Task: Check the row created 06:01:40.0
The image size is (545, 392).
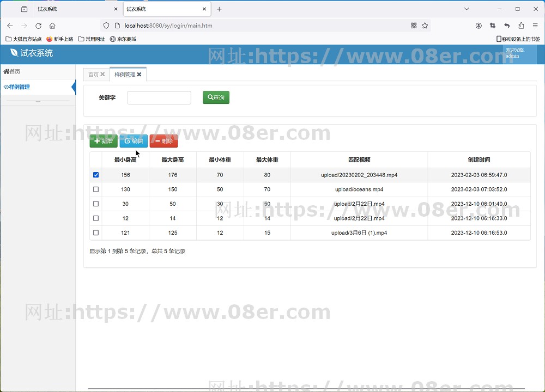Action: click(96, 204)
